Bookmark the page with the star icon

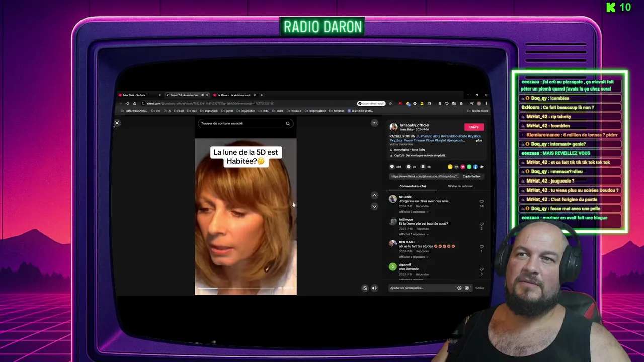coord(390,103)
